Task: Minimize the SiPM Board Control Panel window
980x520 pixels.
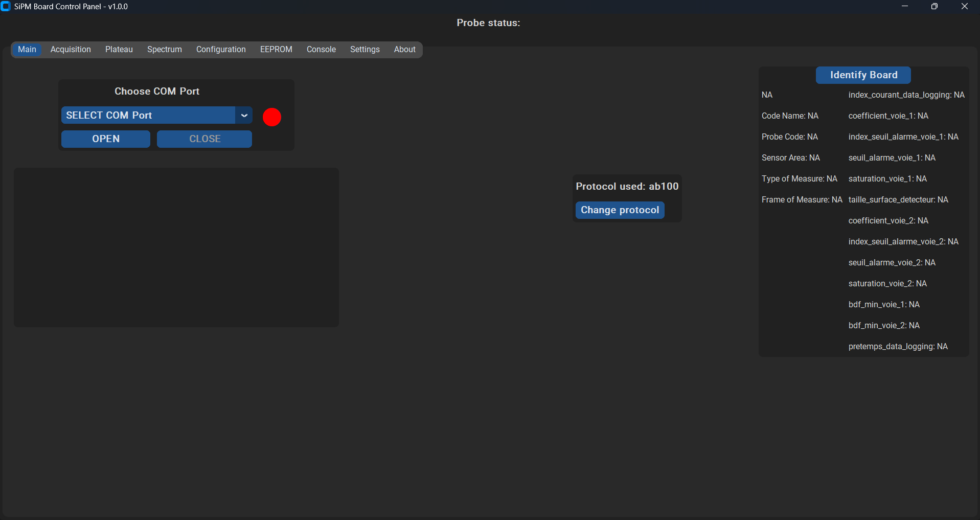Action: click(905, 7)
